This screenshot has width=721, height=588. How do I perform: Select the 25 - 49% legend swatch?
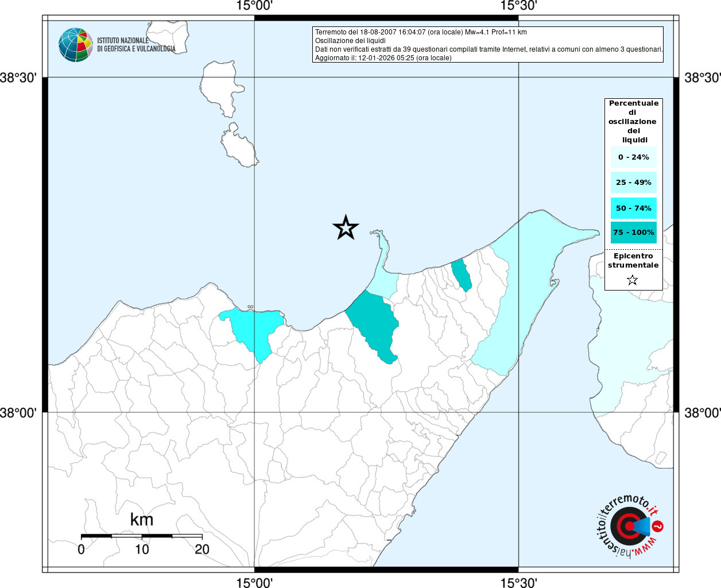(633, 182)
